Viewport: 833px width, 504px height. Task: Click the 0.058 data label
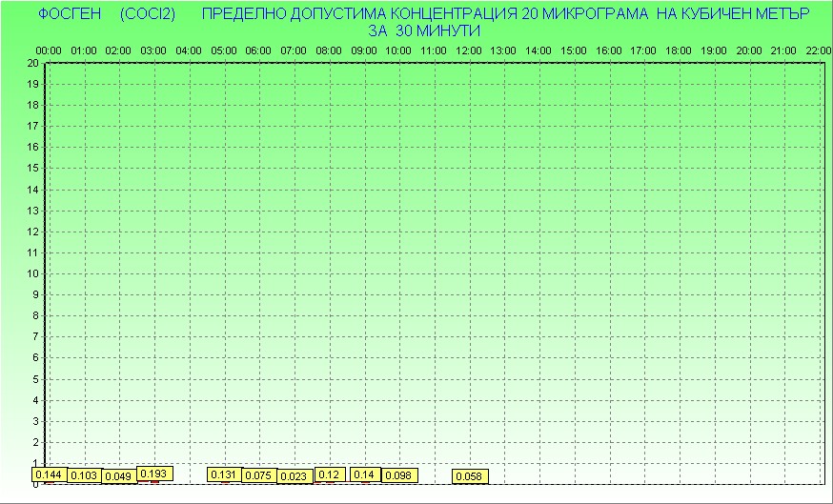pos(470,476)
